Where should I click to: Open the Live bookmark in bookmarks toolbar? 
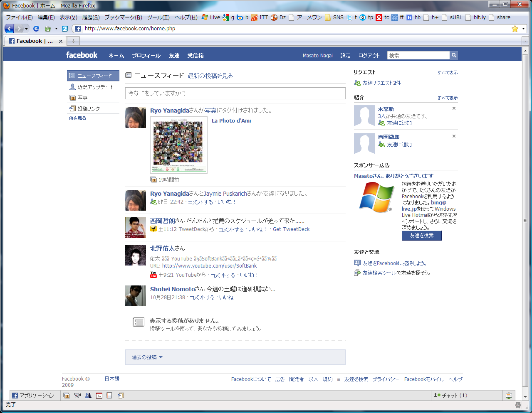(x=211, y=17)
